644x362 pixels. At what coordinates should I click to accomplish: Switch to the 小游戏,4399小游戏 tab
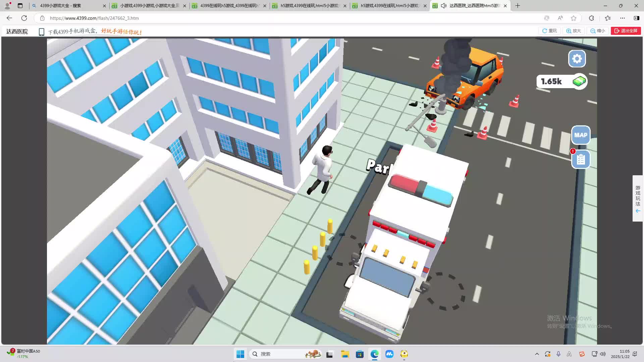coord(149,6)
